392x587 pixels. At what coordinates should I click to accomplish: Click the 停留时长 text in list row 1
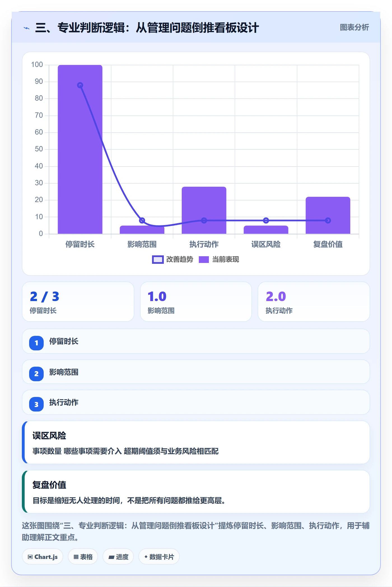[x=64, y=341]
